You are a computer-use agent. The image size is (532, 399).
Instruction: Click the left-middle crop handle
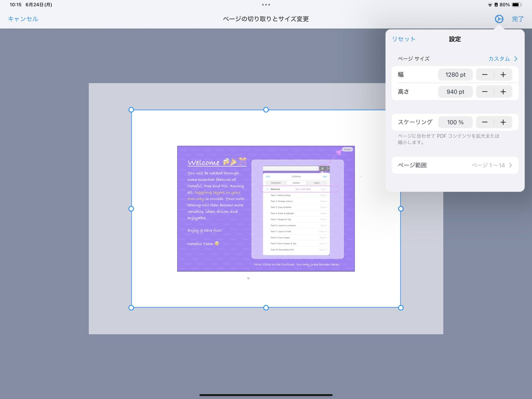131,209
